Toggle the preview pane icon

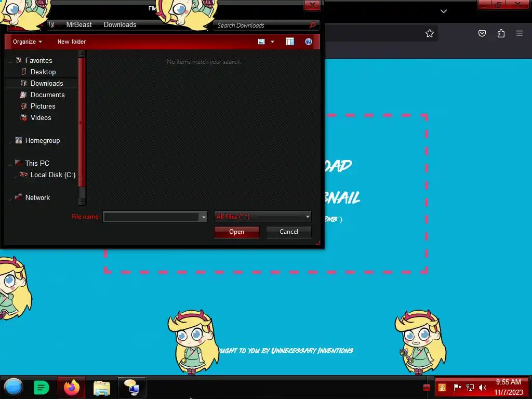tap(290, 42)
